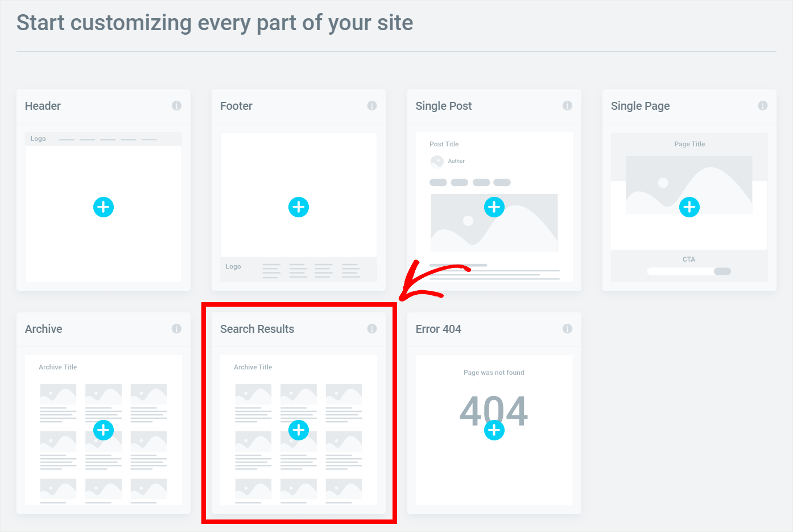
Task: Select the Header card title
Action: (43, 106)
